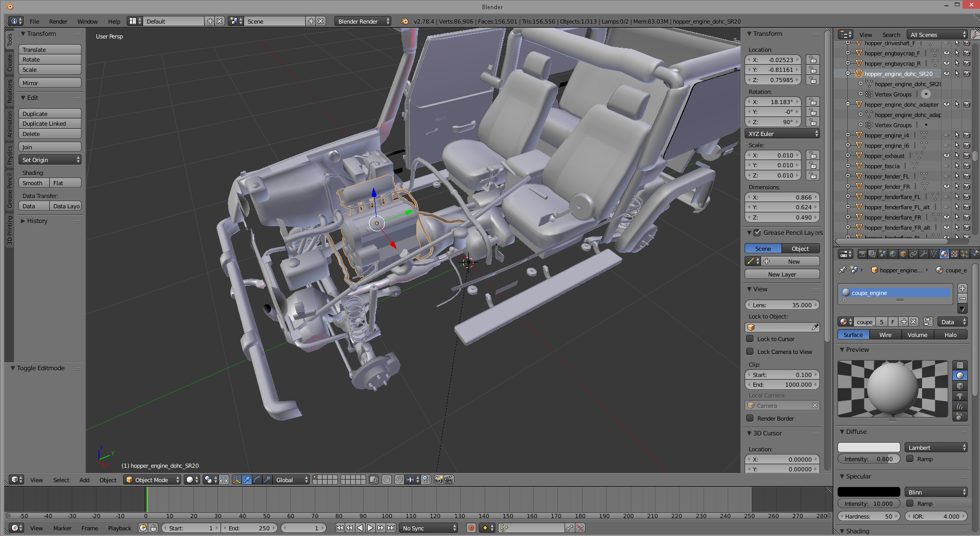This screenshot has width=980, height=536.
Task: Open the Object Mode dropdown
Action: pos(152,480)
